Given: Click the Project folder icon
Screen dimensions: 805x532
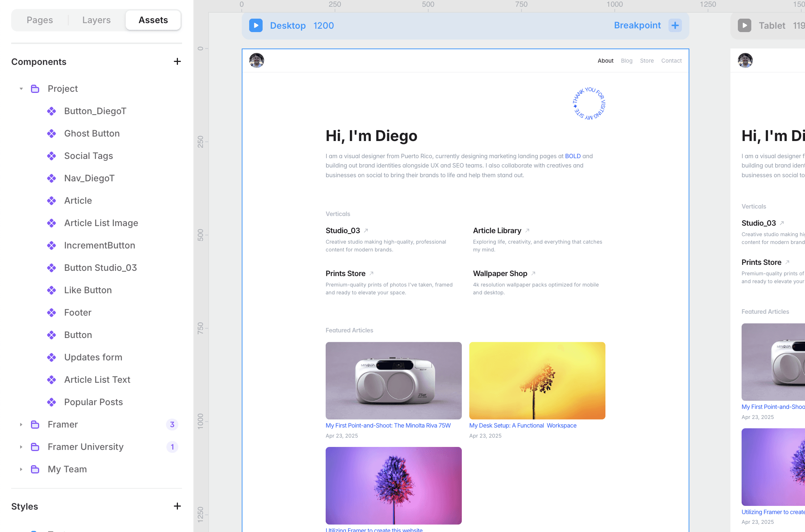Looking at the screenshot, I should [35, 89].
